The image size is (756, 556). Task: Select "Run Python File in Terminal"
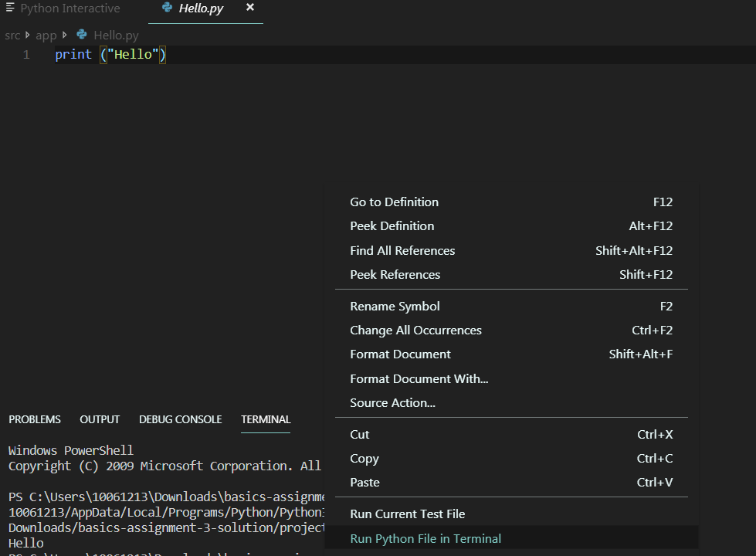[425, 538]
